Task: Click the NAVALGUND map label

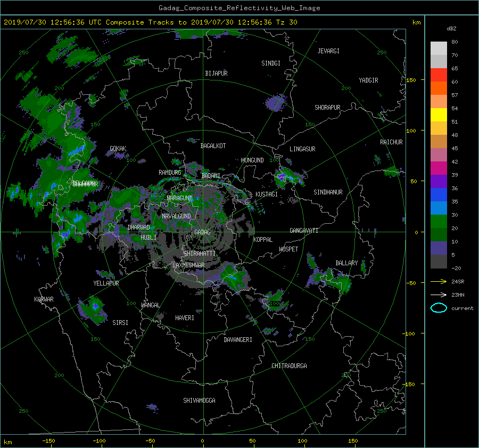Action: pyautogui.click(x=176, y=216)
